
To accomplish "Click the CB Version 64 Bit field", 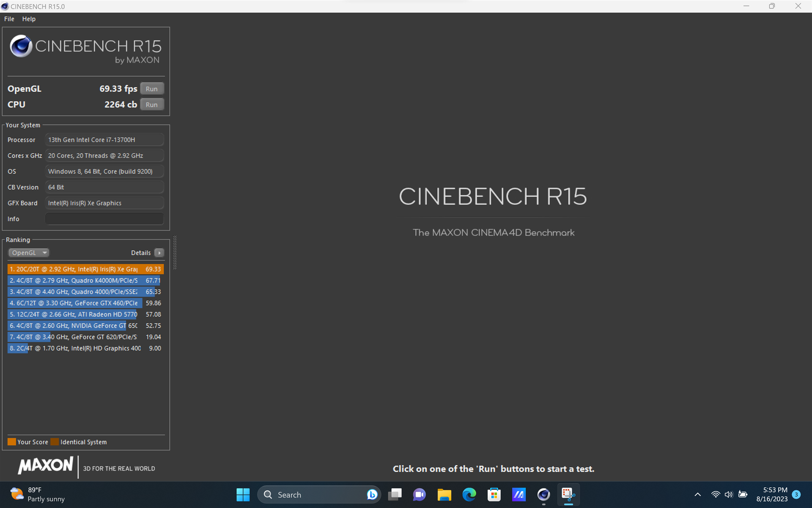I will coord(104,187).
